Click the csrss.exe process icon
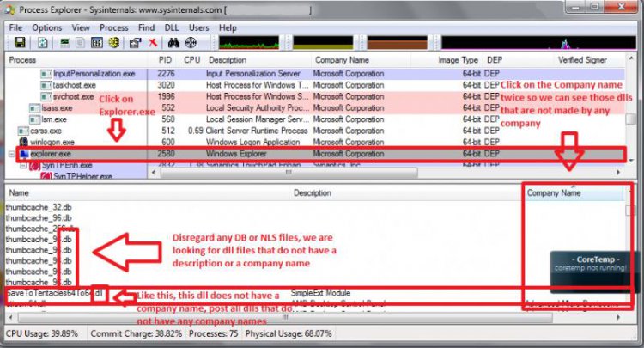This screenshot has height=348, width=644. coord(23,131)
